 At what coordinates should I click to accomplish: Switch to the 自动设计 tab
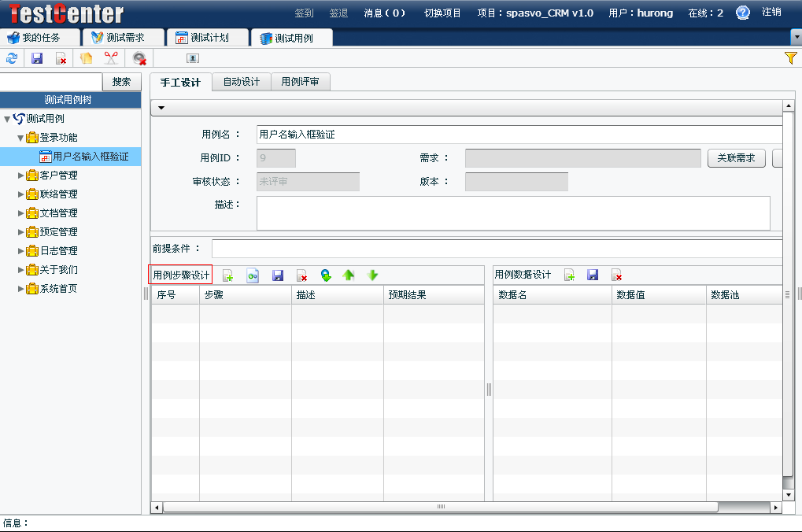coord(241,82)
